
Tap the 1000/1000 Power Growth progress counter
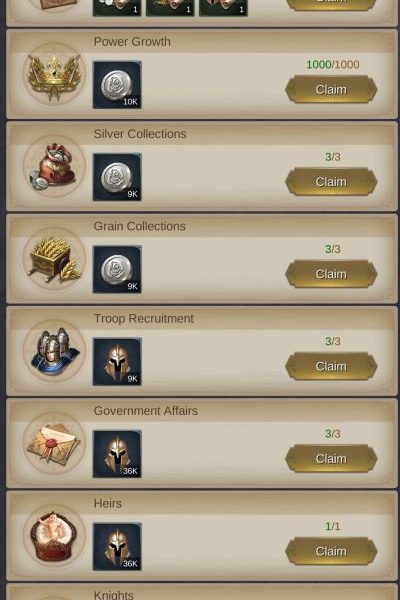pos(333,64)
